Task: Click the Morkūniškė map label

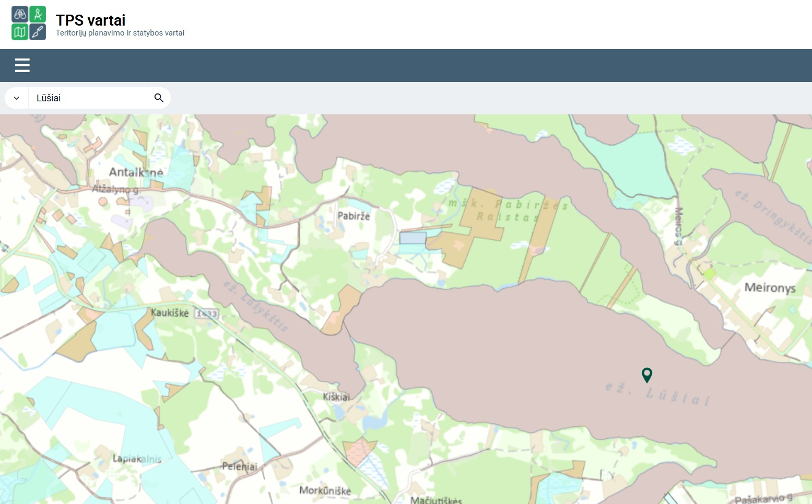Action: 325,490
